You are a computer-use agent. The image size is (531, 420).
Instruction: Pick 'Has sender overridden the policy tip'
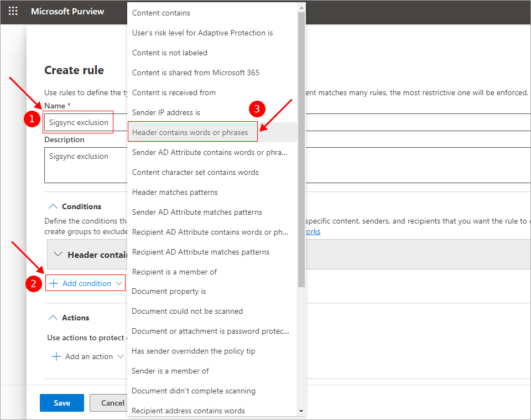pyautogui.click(x=212, y=351)
